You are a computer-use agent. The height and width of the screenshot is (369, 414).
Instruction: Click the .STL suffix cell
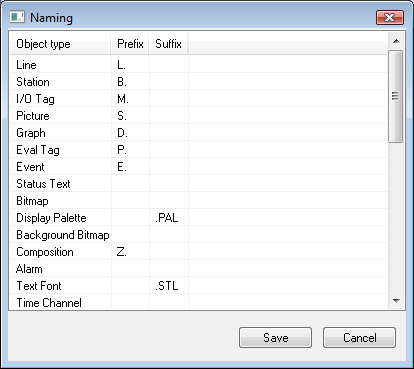coord(169,285)
